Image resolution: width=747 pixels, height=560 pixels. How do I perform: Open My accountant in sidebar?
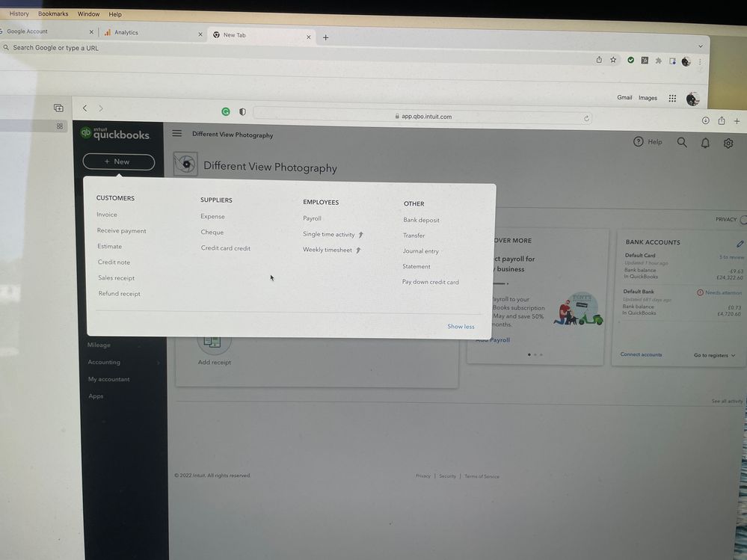tap(108, 379)
